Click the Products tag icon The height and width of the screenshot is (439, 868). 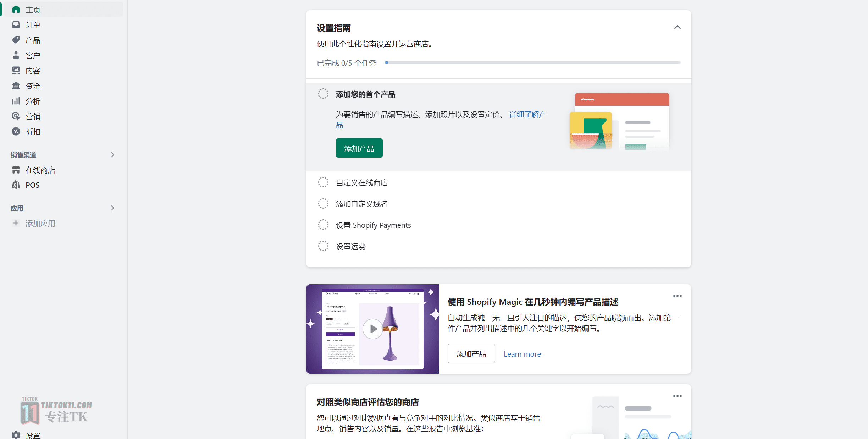click(16, 40)
